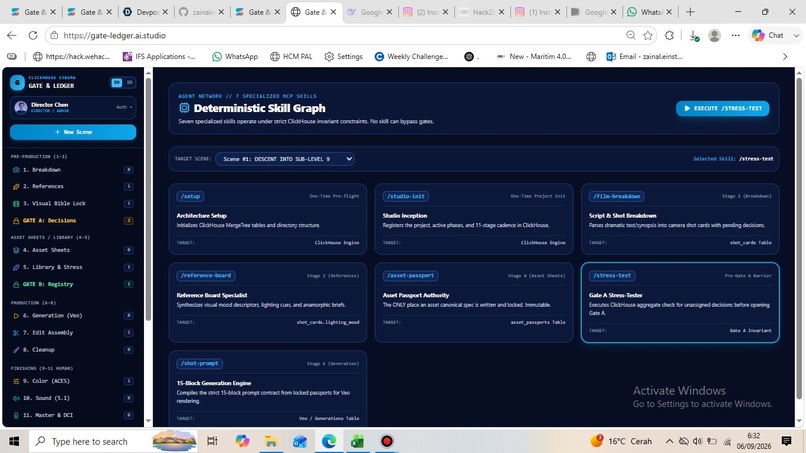Screen dimensions: 806x453
Task: Click the GATE A: Decisions count badge
Action: pos(129,221)
